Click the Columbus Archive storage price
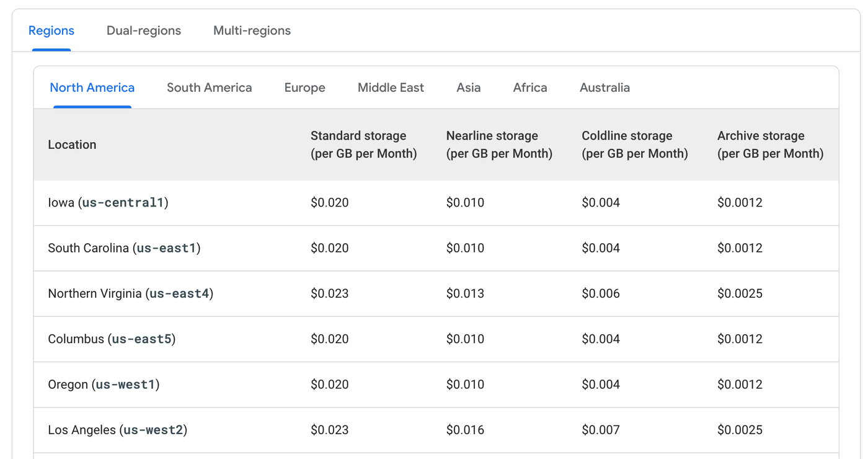 click(x=740, y=339)
